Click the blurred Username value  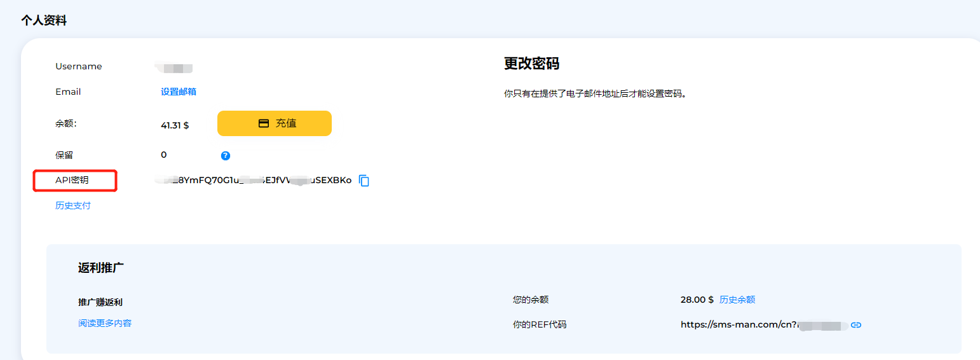click(x=174, y=66)
